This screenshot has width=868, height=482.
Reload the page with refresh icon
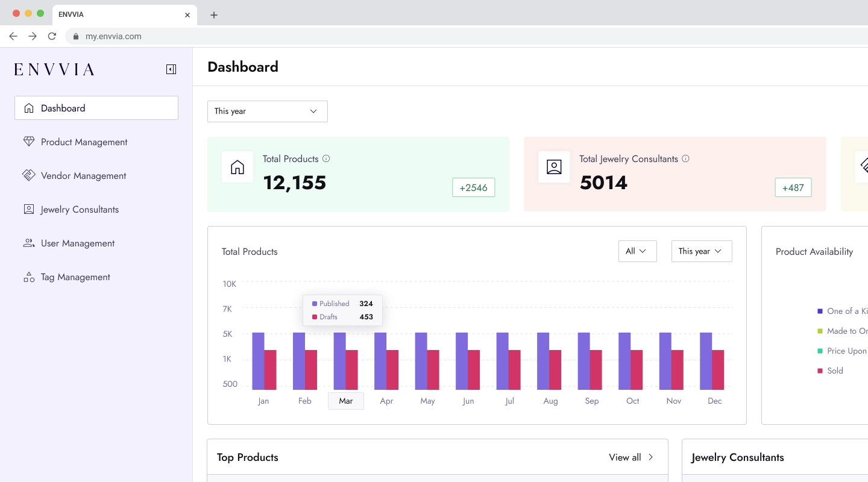point(52,36)
